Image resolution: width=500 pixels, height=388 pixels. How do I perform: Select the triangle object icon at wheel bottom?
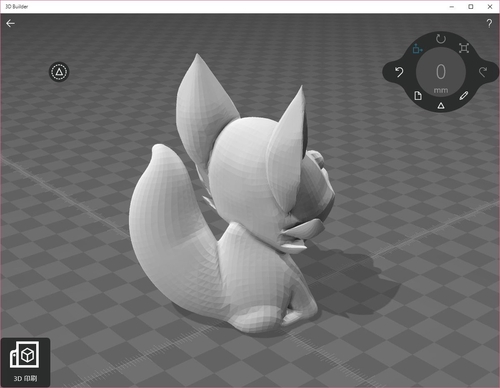click(x=441, y=106)
